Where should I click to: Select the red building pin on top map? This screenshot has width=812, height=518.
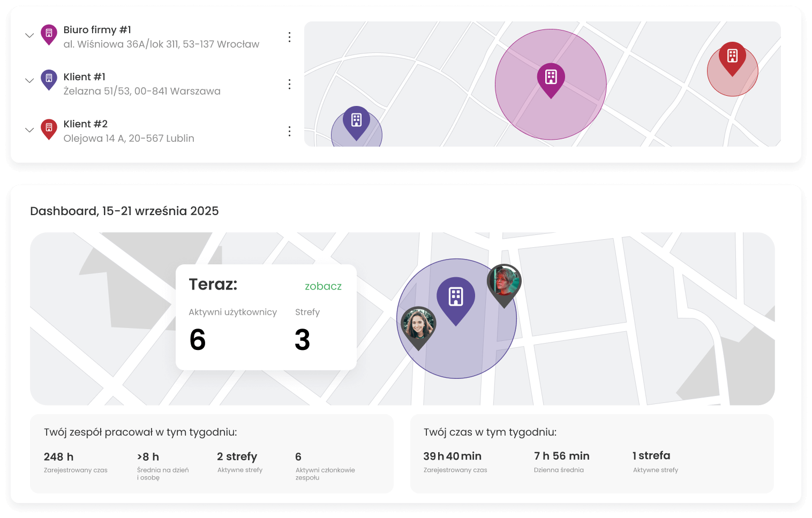(x=732, y=57)
